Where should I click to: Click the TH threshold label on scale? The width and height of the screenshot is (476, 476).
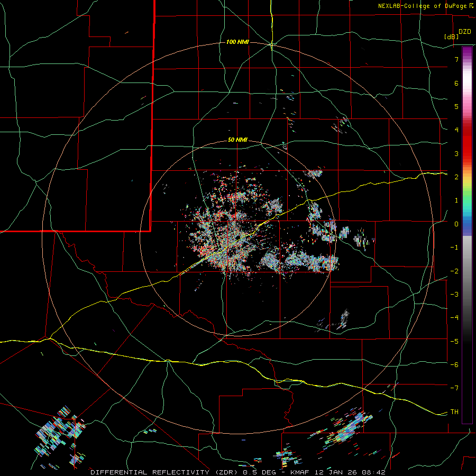pos(454,412)
